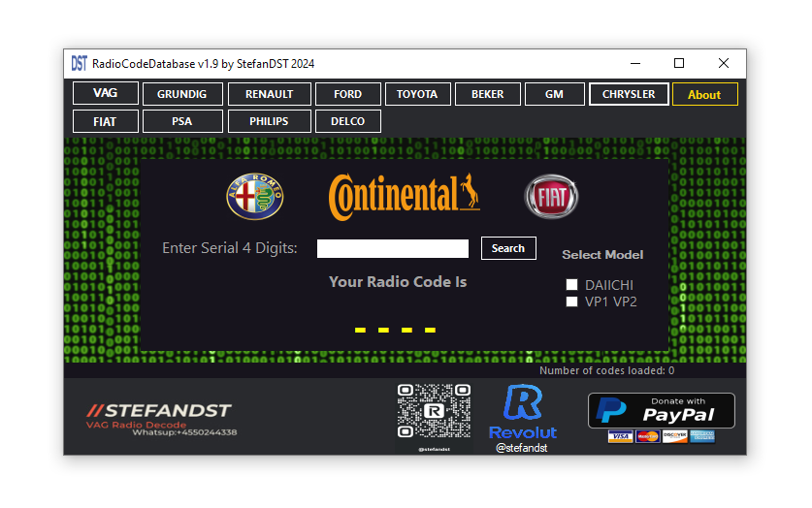The height and width of the screenshot is (508, 812).
Task: Open the TOYOTA tab
Action: [x=417, y=94]
